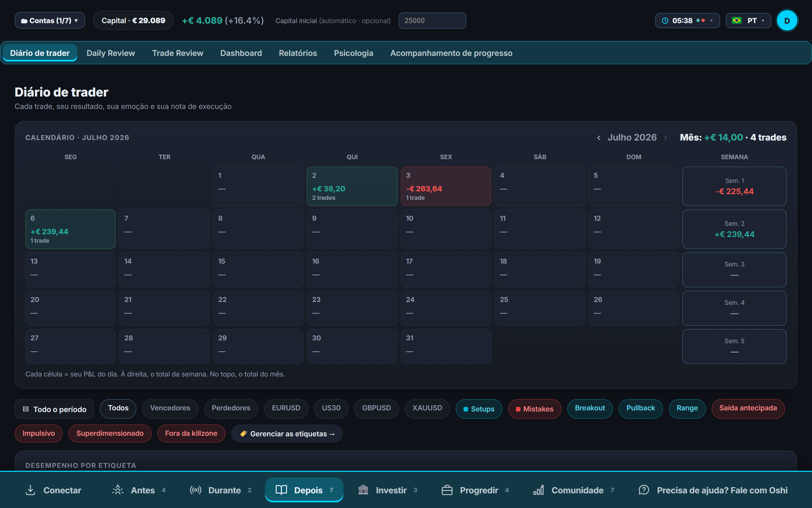Click the Capital inicial input field
Screen dimensions: 812x508
[432, 20]
